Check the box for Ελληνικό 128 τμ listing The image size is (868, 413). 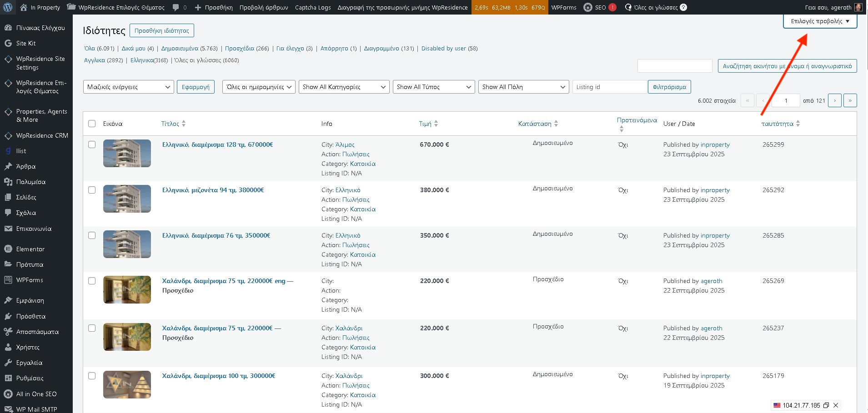pyautogui.click(x=92, y=144)
